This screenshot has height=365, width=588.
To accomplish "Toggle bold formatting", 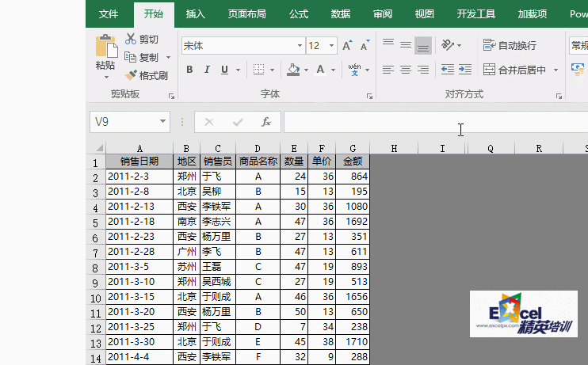I will coord(189,70).
